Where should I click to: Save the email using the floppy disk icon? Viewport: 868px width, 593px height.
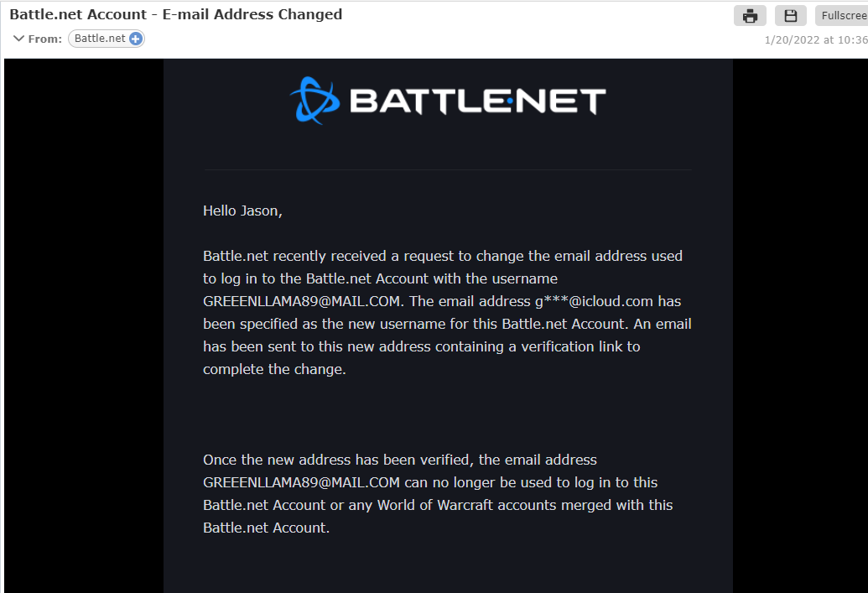point(790,15)
